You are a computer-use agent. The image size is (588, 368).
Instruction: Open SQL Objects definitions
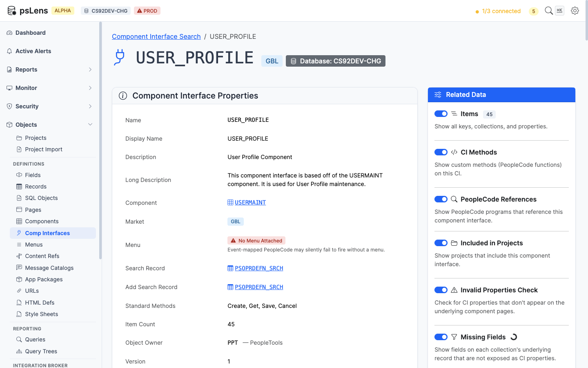coord(53,198)
